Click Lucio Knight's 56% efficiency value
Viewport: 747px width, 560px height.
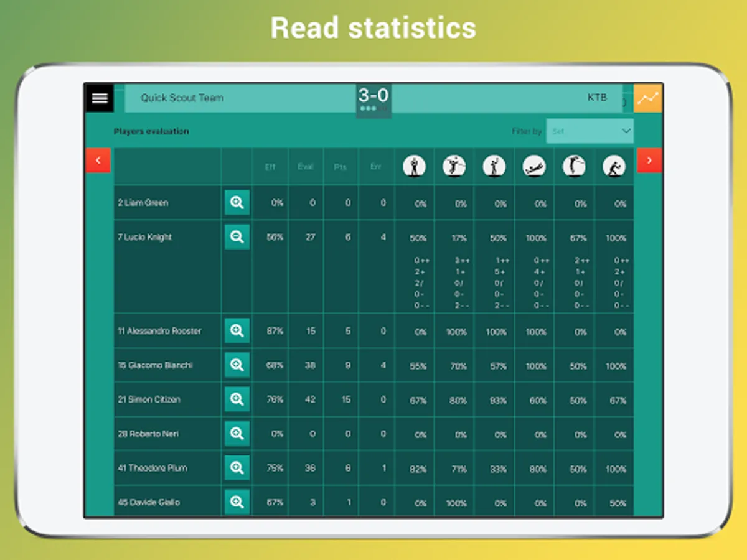coord(275,237)
